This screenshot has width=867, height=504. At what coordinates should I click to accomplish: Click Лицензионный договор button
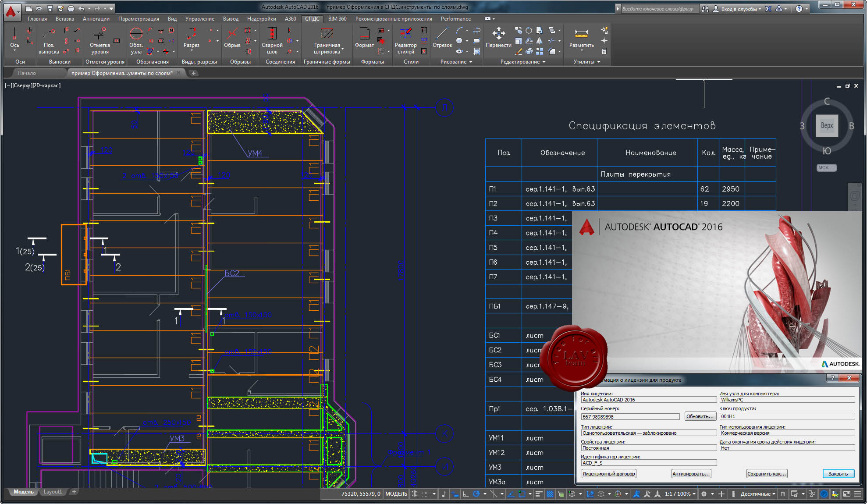608,474
